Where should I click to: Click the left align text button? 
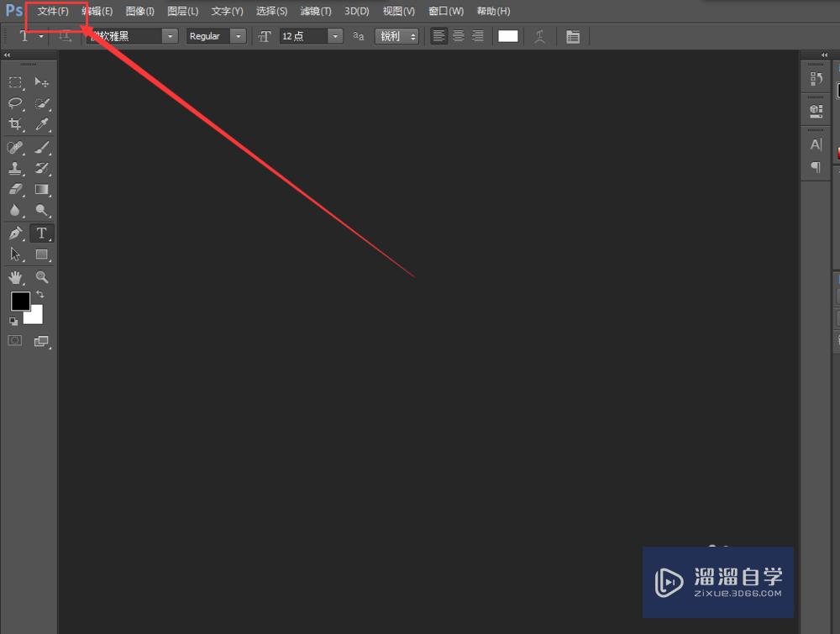click(438, 36)
